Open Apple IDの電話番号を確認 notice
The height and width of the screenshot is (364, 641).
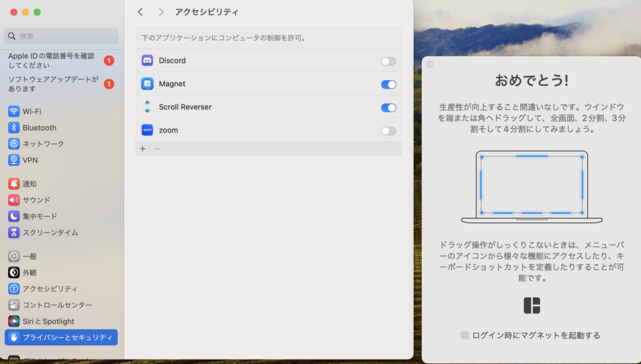[x=53, y=61]
